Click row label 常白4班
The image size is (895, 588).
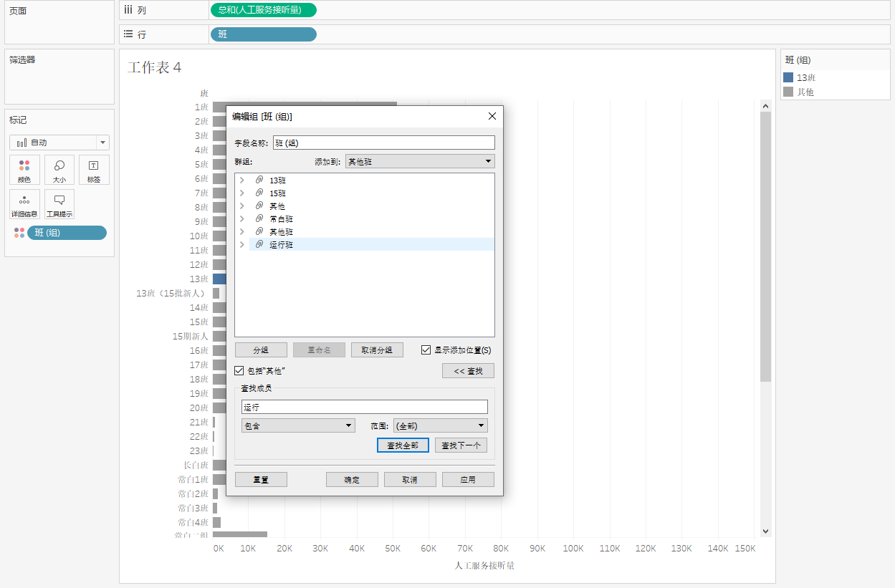click(x=193, y=522)
